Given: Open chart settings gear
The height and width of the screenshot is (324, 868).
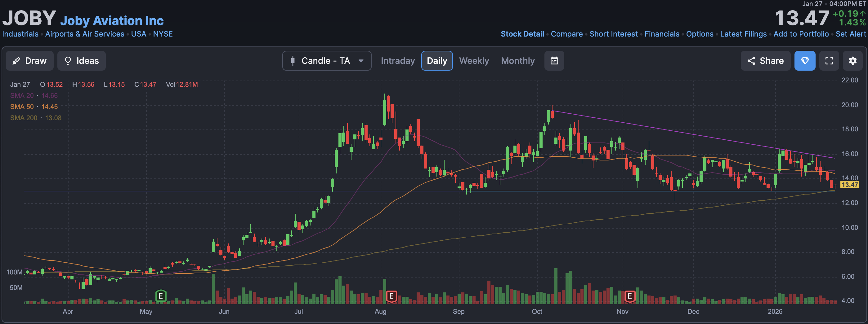Looking at the screenshot, I should click(x=852, y=61).
